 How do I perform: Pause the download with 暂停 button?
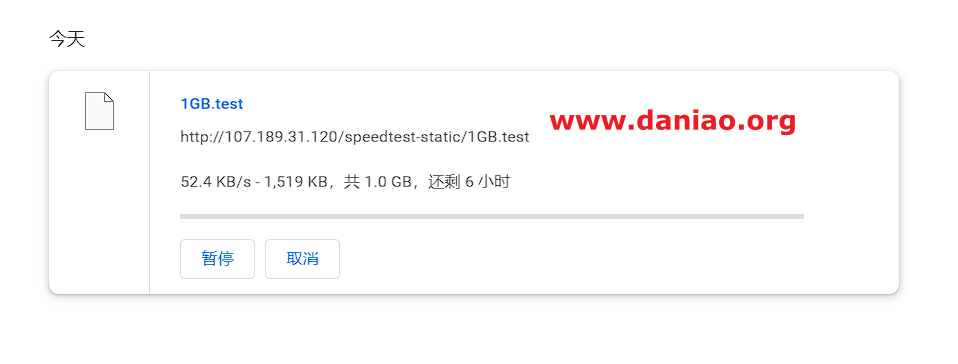[x=217, y=259]
